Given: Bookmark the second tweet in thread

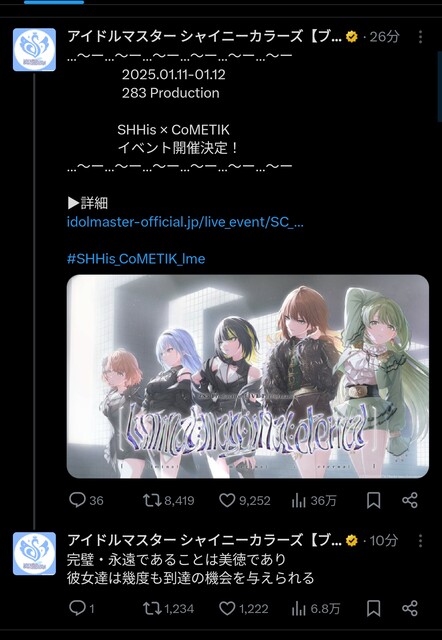Looking at the screenshot, I should pyautogui.click(x=373, y=609).
